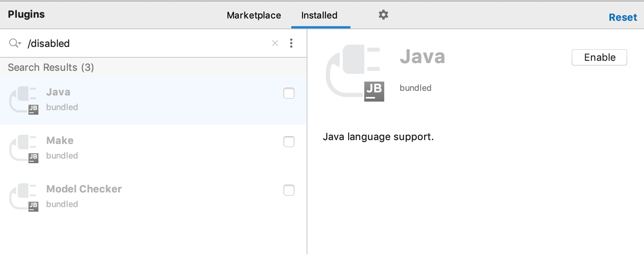Switch to the Marketplace tab
Viewport: 644px width, 254px height.
254,15
